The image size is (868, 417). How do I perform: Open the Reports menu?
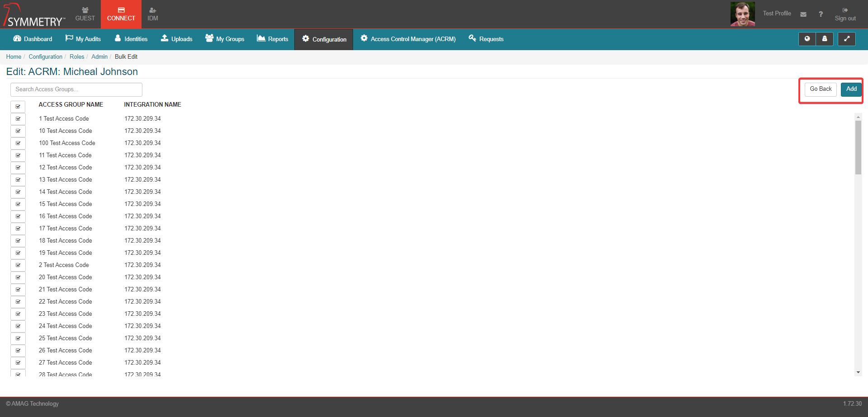273,39
